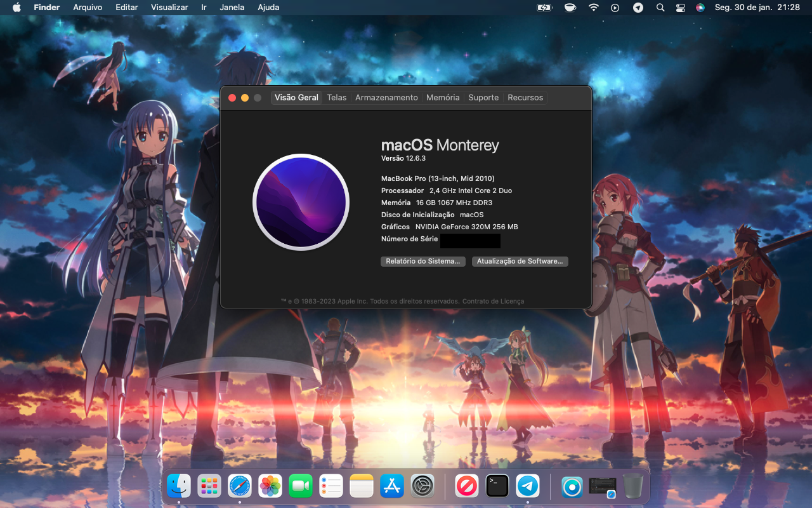The image size is (812, 508).
Task: Click the Versão 12.6.3 text
Action: pyautogui.click(x=403, y=158)
